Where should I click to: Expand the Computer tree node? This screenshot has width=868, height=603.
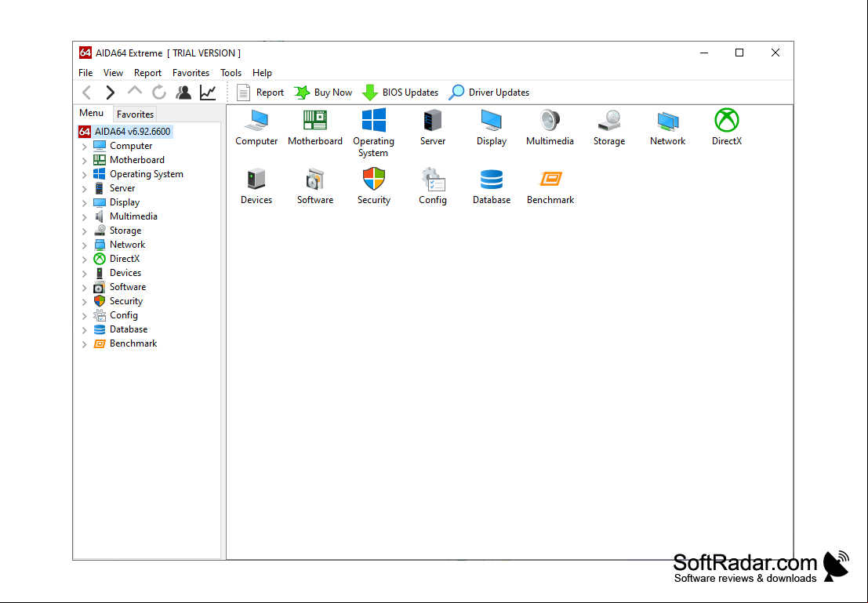click(84, 146)
